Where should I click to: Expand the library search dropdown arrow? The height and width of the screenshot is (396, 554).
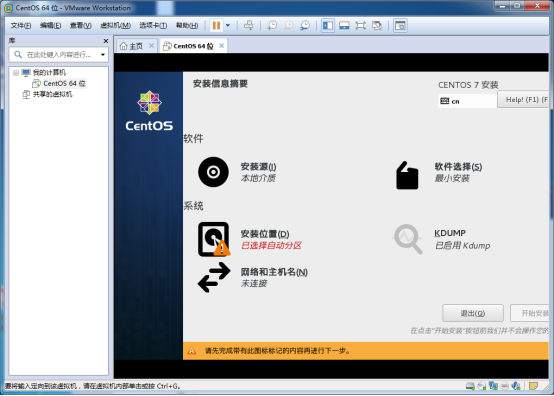click(x=103, y=55)
